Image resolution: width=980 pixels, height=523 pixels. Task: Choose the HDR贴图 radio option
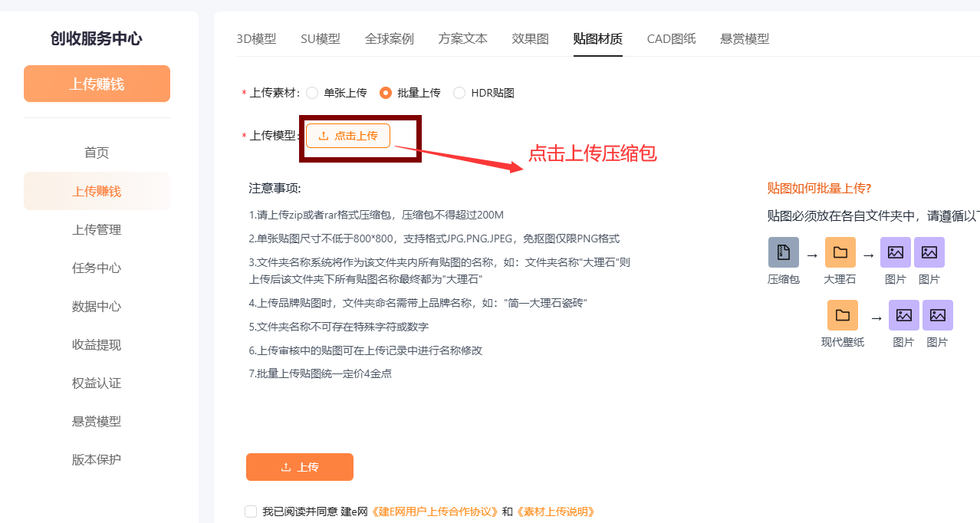coord(459,93)
